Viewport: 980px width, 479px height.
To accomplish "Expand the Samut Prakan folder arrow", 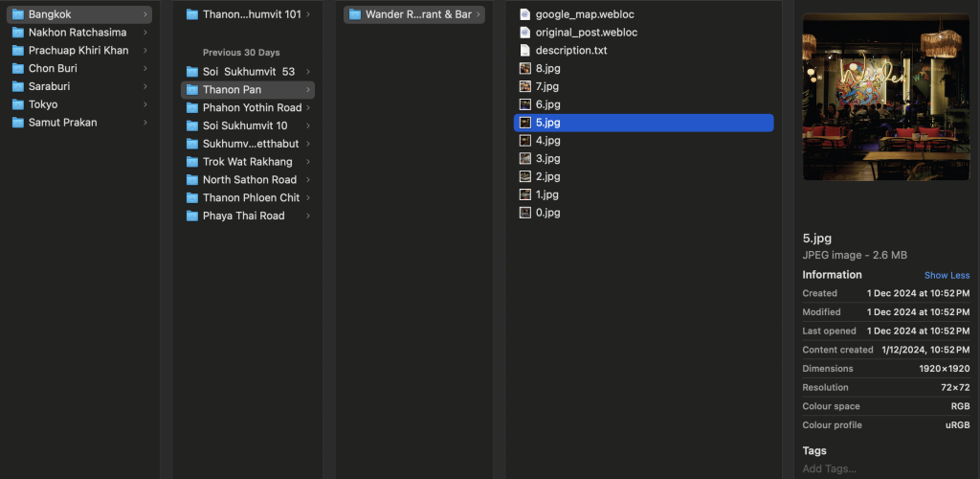I will click(x=145, y=123).
